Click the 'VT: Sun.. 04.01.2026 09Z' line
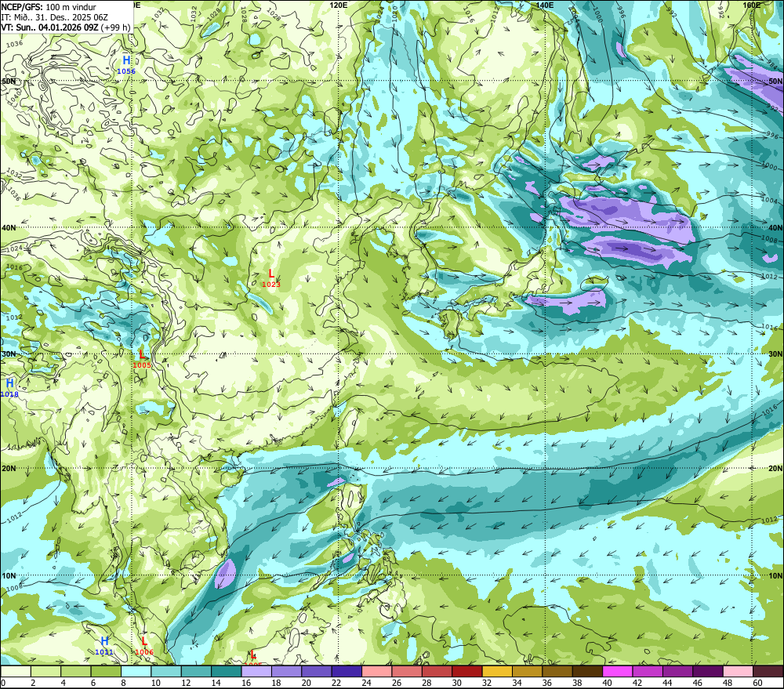This screenshot has width=784, height=689. pyautogui.click(x=49, y=27)
